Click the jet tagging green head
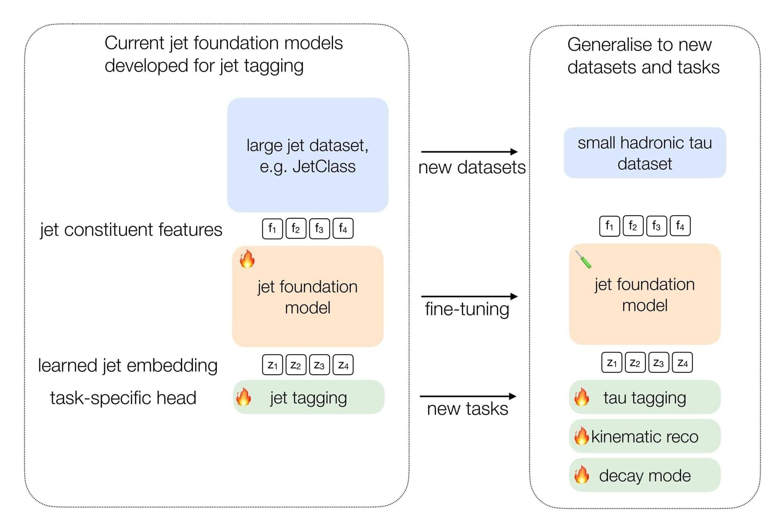784x532 pixels. point(308,397)
